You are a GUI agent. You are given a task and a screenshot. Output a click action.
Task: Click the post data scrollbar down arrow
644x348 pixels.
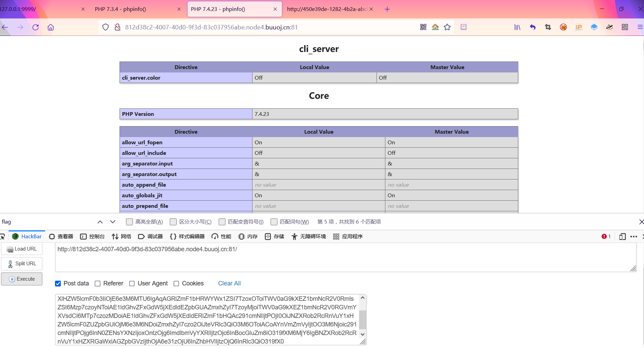tap(363, 334)
